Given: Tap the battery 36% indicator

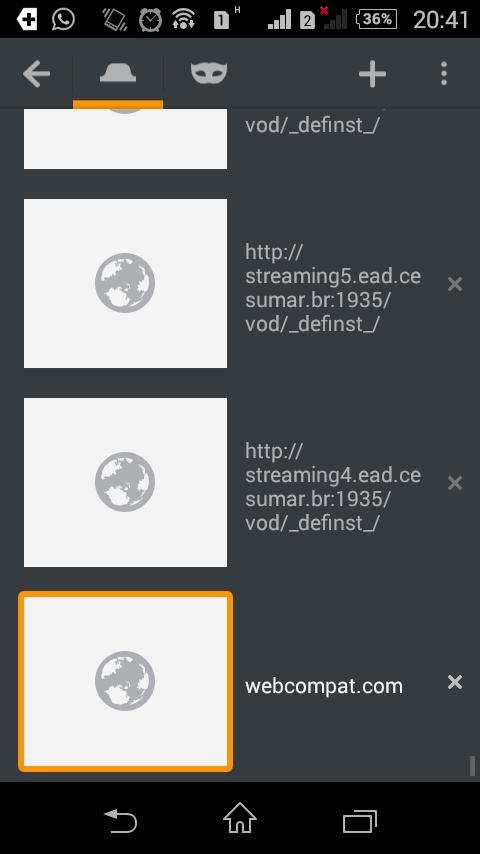Looking at the screenshot, I should click(x=376, y=20).
